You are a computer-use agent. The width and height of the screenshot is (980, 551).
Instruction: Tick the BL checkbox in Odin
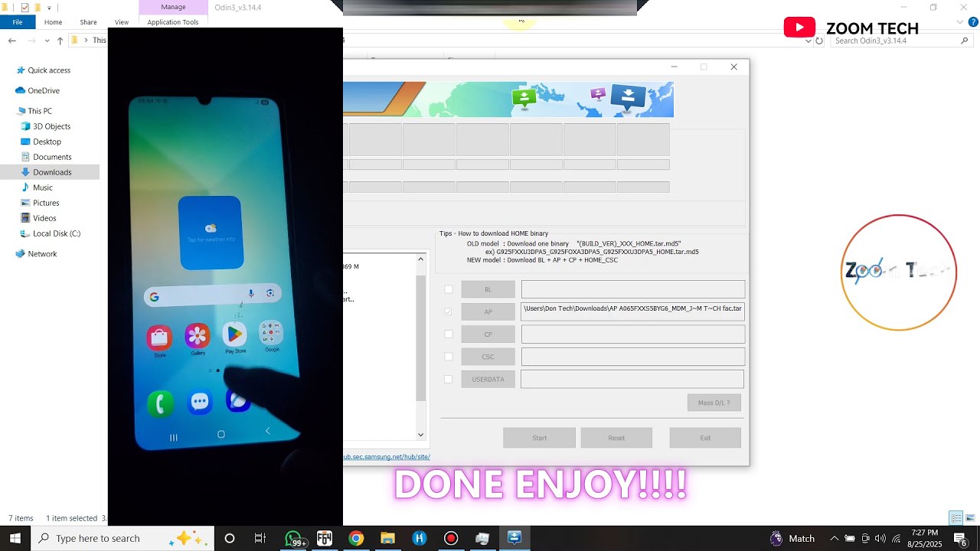tap(449, 289)
